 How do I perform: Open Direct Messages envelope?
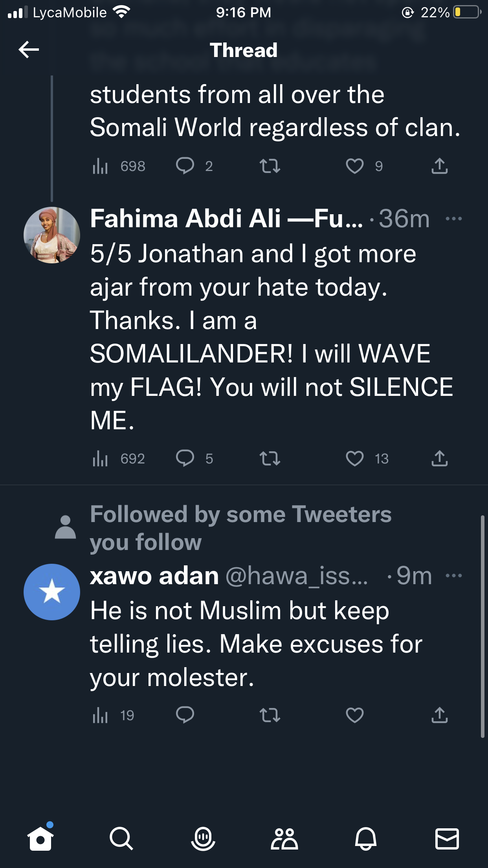(447, 839)
